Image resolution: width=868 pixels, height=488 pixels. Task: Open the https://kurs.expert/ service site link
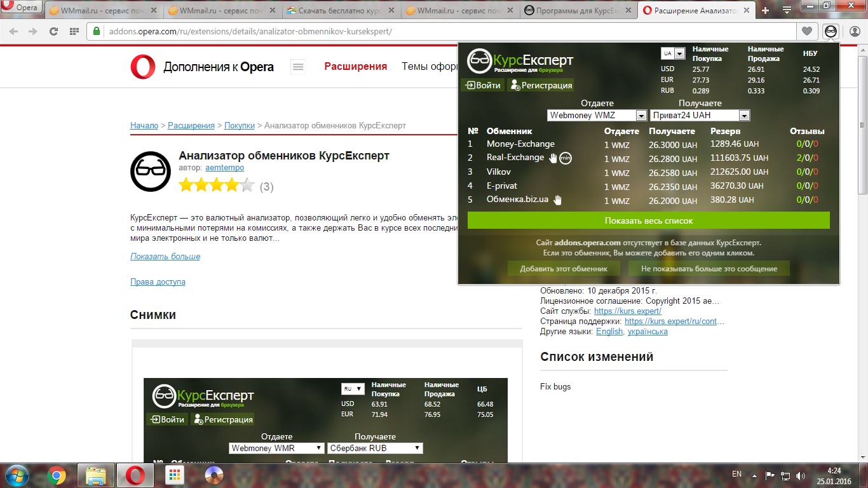coord(628,311)
